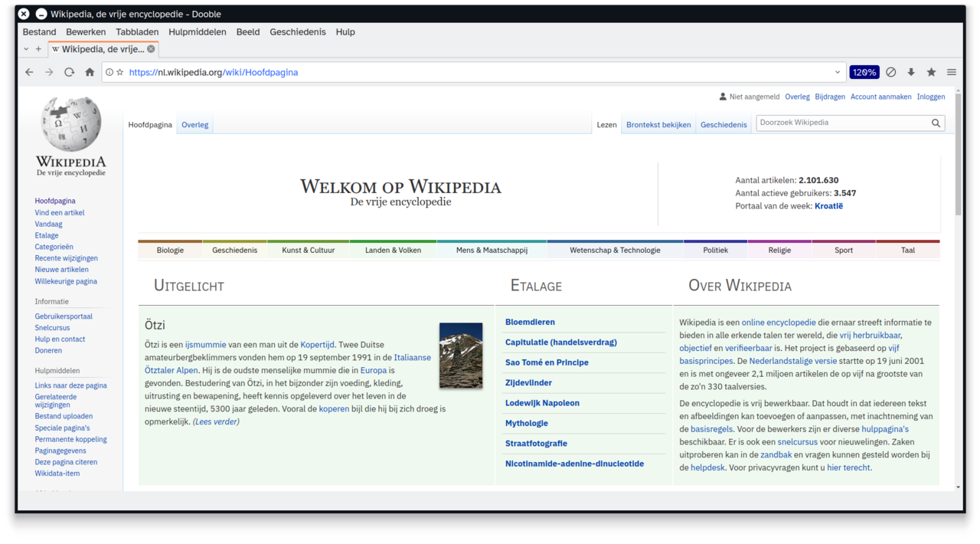
Task: Reload the current page
Action: [x=69, y=72]
